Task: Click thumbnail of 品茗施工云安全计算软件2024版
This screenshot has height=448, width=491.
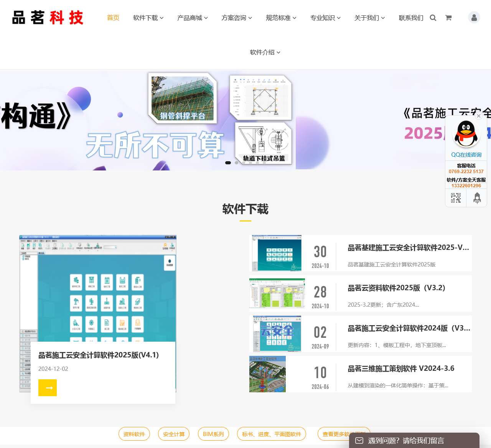Action: click(277, 334)
